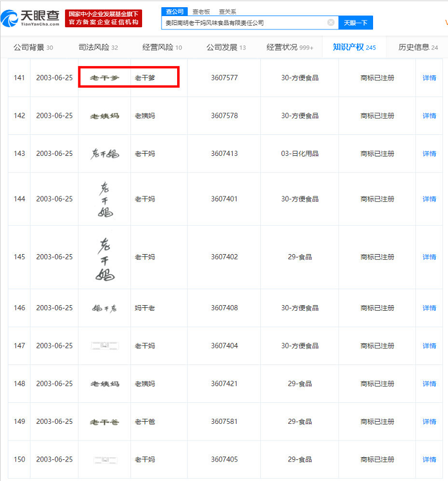Click the 老干爹 trademark image in row 141

[x=104, y=78]
